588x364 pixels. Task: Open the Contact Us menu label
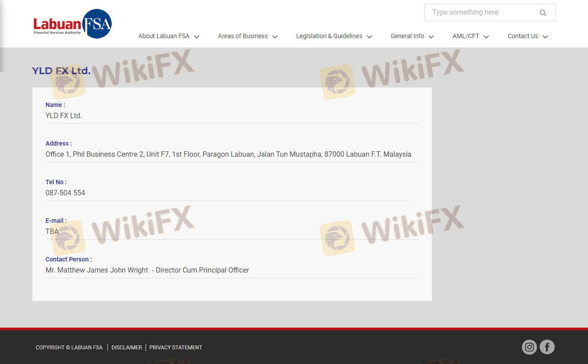522,36
